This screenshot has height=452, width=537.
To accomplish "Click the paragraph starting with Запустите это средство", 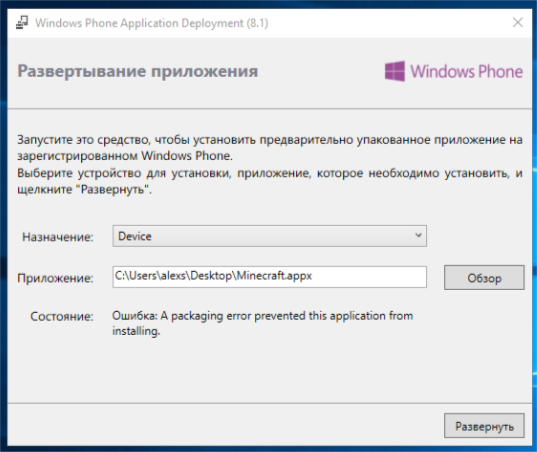I will [270, 148].
